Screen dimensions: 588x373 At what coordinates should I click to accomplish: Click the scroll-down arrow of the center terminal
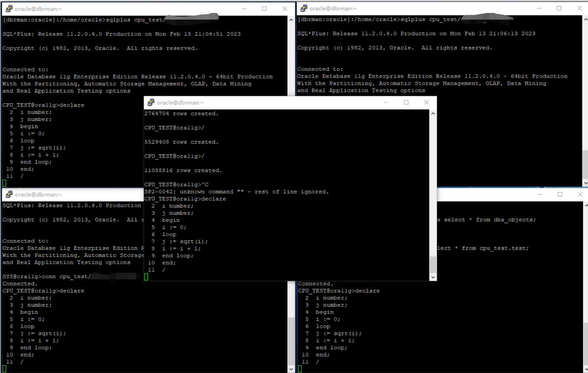(433, 277)
